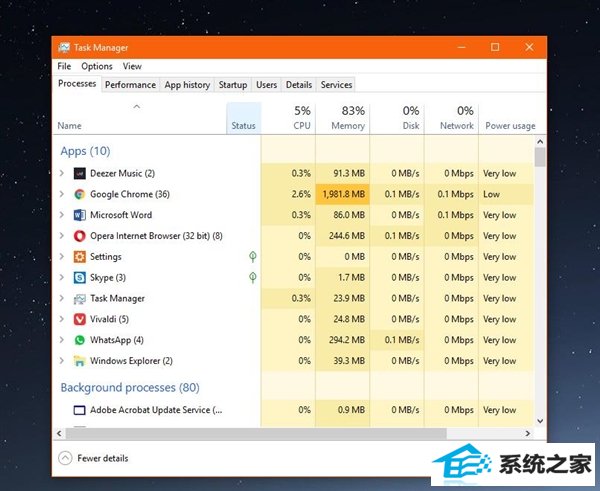Click Fewer details button
Viewport: 600px width, 491px height.
pyautogui.click(x=93, y=458)
